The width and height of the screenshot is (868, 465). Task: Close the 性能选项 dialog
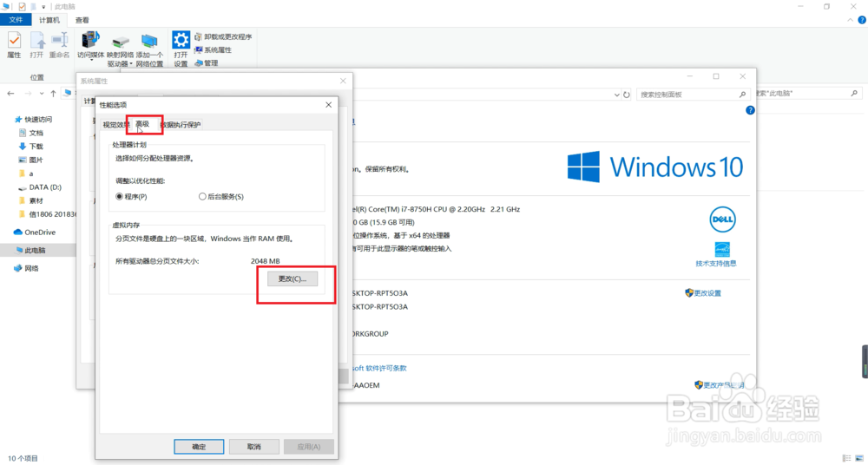point(328,105)
